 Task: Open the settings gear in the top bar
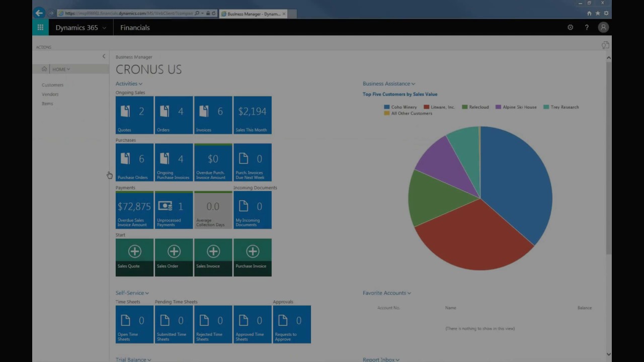pos(570,28)
